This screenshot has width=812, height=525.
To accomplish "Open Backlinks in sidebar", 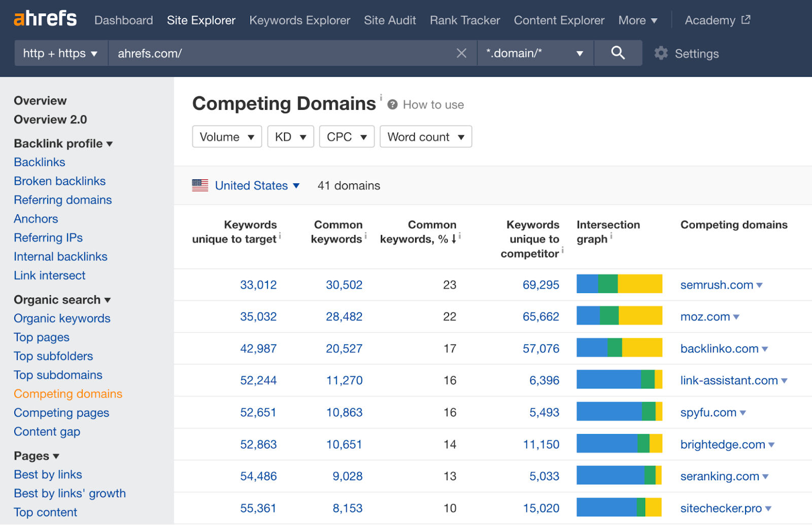I will (40, 162).
